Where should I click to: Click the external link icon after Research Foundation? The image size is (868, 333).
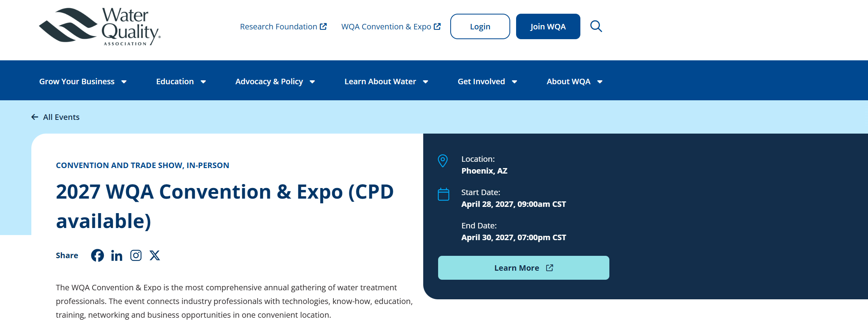coord(323,27)
